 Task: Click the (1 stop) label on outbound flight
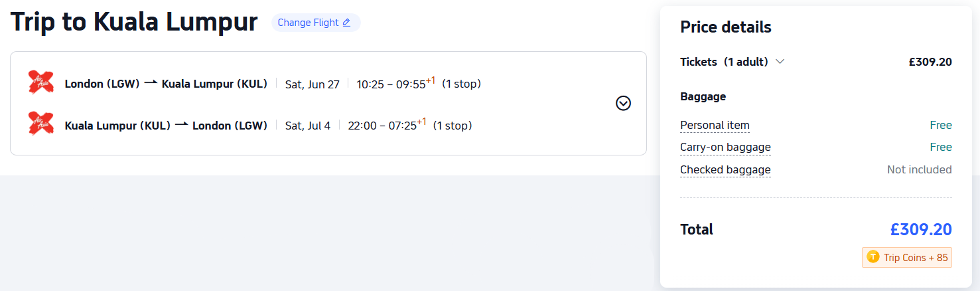point(461,84)
